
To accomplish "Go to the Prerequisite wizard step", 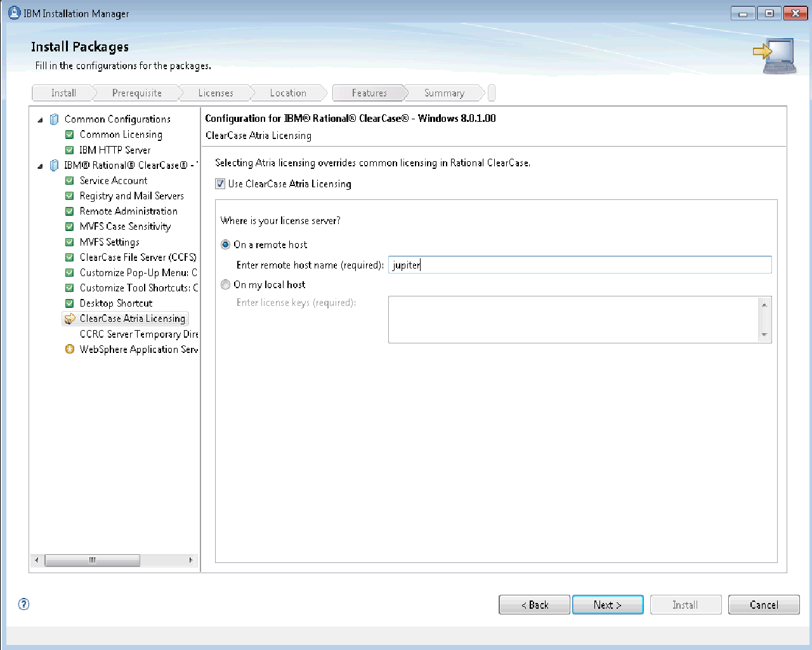I will pos(137,93).
